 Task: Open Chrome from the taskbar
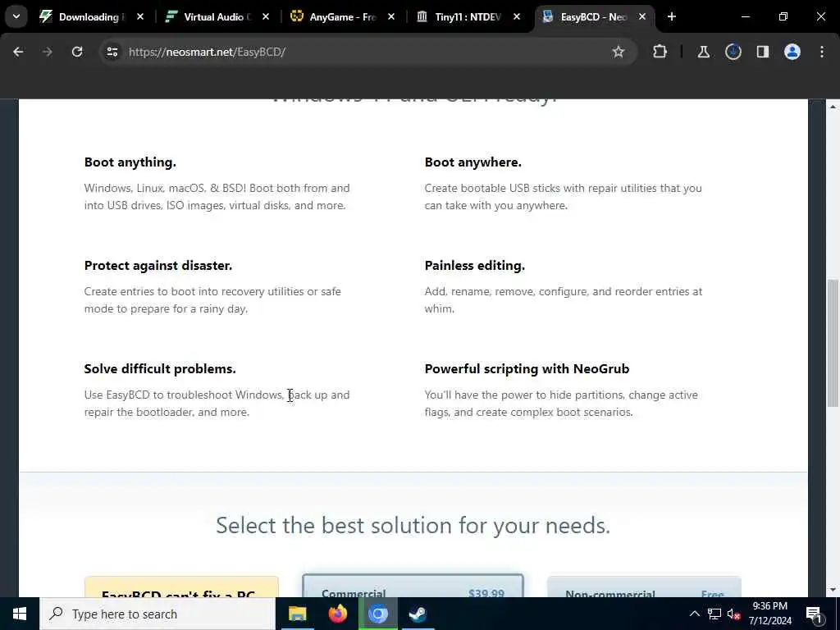(377, 614)
